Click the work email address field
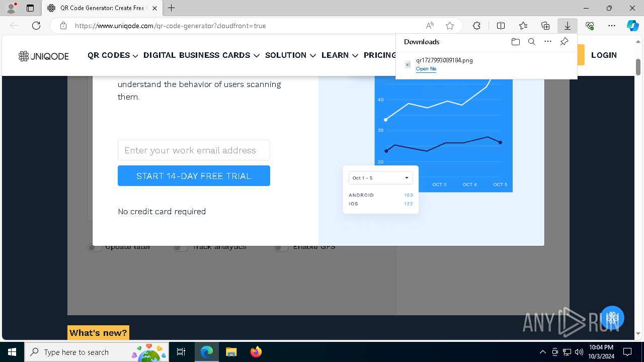The image size is (644, 362). point(194,150)
